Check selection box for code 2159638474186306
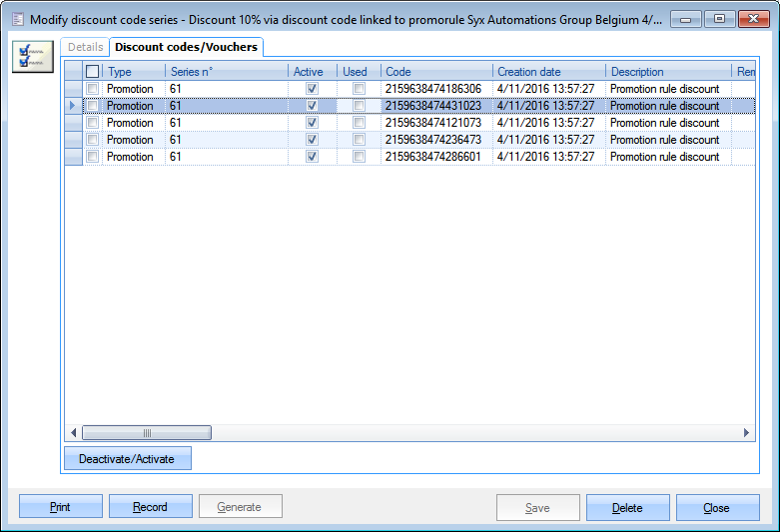Screen dimensions: 780x532 [93, 89]
